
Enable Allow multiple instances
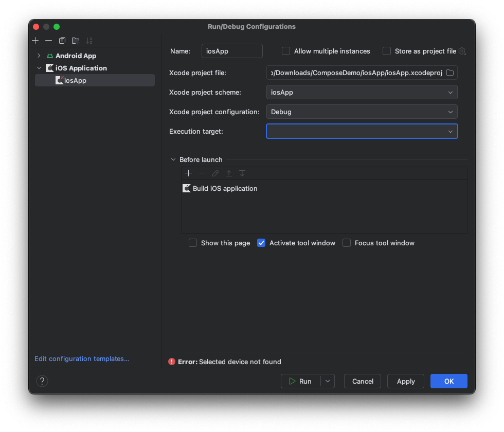pos(286,51)
